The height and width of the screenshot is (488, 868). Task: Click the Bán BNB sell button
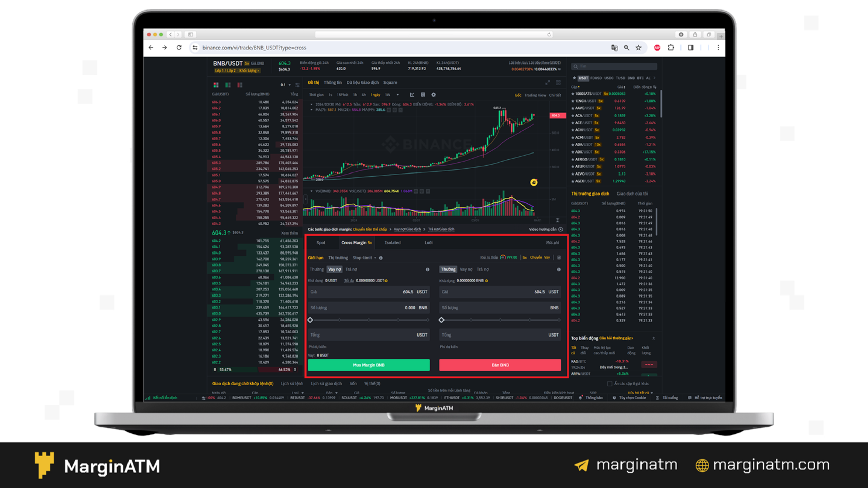(500, 365)
